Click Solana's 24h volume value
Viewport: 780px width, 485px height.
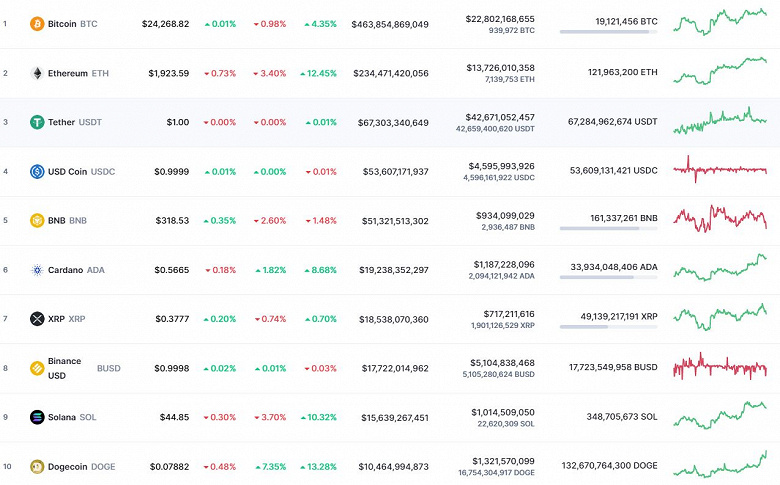pos(500,412)
